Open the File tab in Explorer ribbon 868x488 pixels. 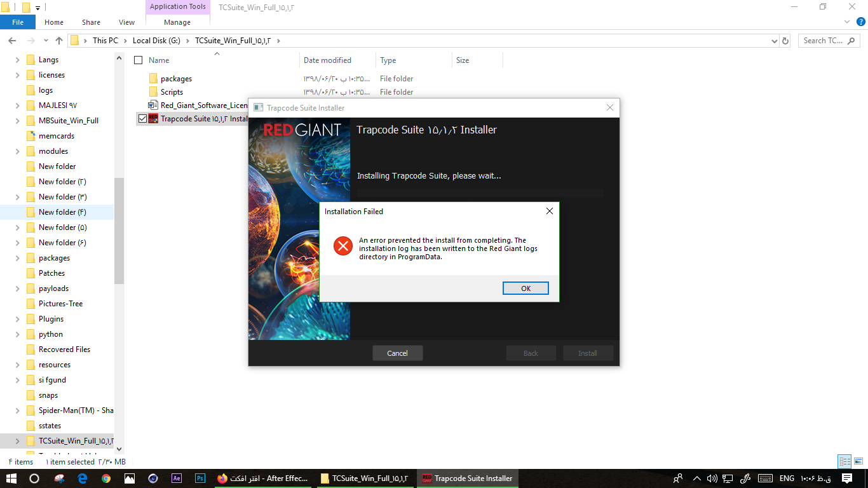(18, 22)
